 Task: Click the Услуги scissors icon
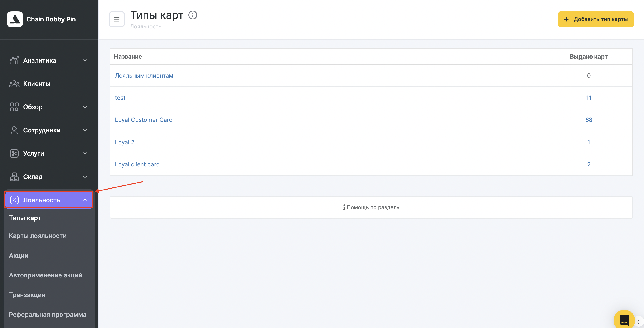point(14,153)
